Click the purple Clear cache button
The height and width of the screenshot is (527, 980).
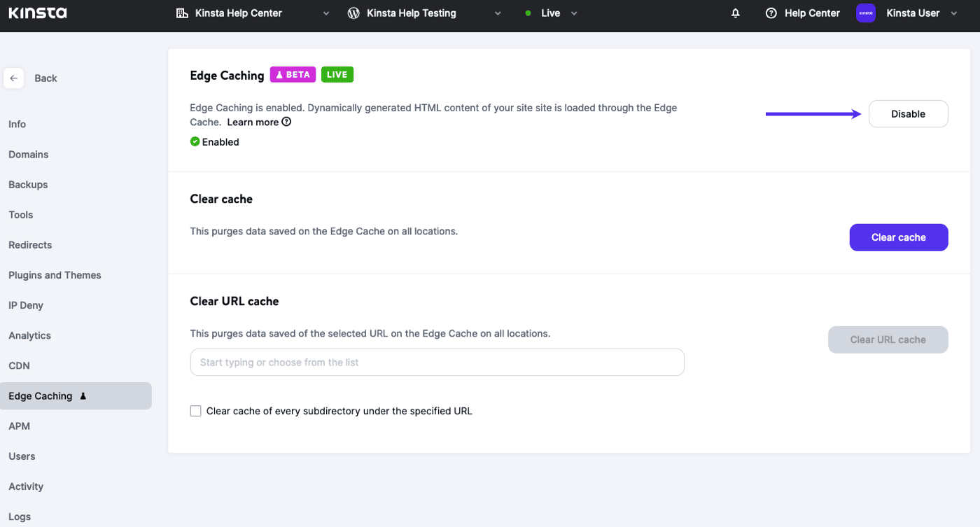tap(899, 237)
